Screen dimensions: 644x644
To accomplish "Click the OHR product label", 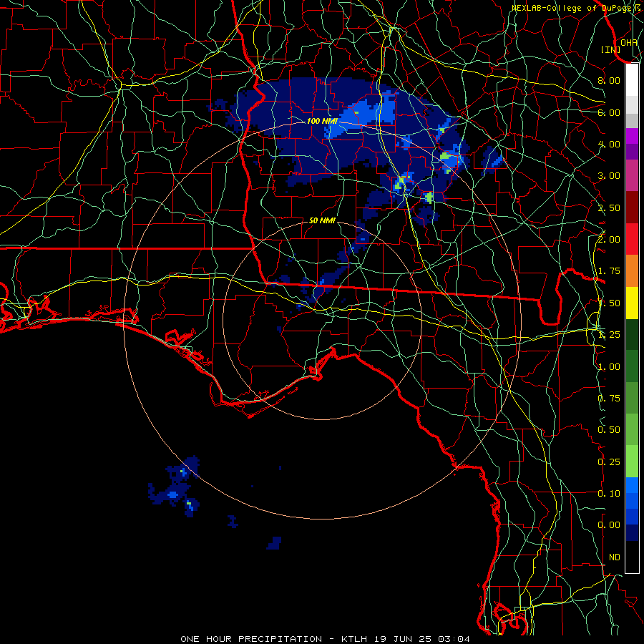I will pos(629,42).
